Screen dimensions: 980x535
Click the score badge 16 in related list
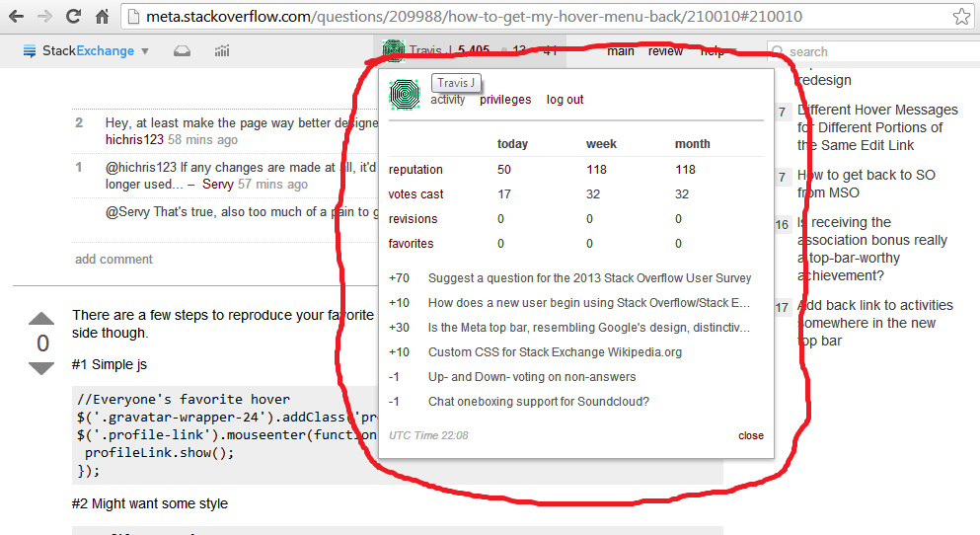(782, 224)
